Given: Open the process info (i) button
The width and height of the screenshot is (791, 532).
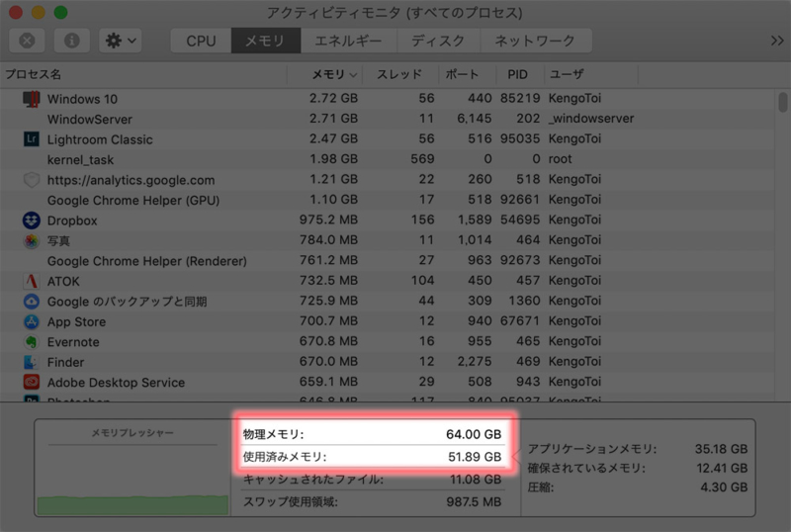Looking at the screenshot, I should [x=71, y=41].
